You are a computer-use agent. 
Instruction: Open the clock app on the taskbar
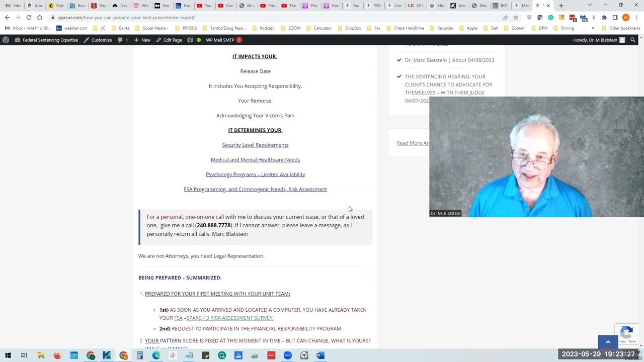(304, 355)
